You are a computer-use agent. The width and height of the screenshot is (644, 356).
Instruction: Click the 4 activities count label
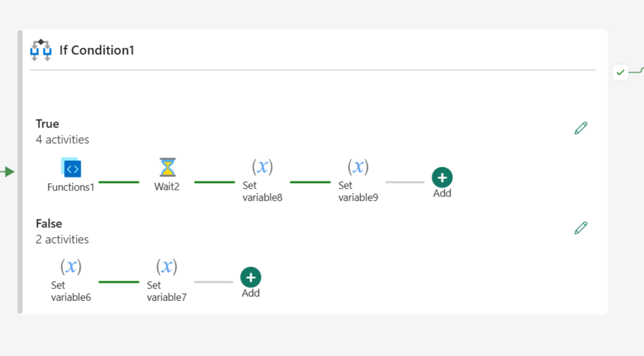point(62,140)
